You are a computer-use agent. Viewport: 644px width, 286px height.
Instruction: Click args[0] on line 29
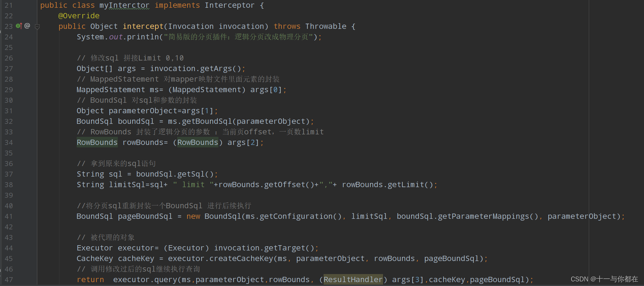pyautogui.click(x=266, y=90)
